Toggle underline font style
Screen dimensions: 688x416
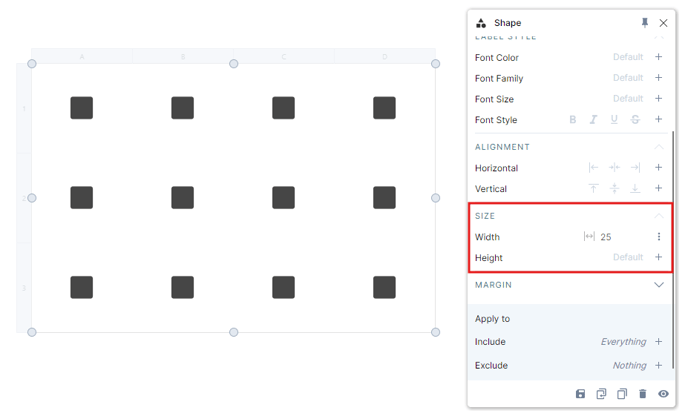614,120
